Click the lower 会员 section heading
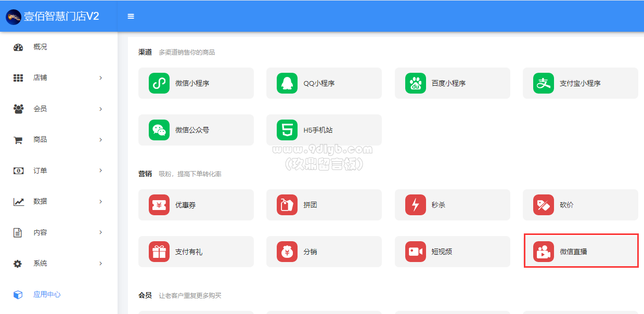Screen dimensions: 644x314 tap(145, 295)
